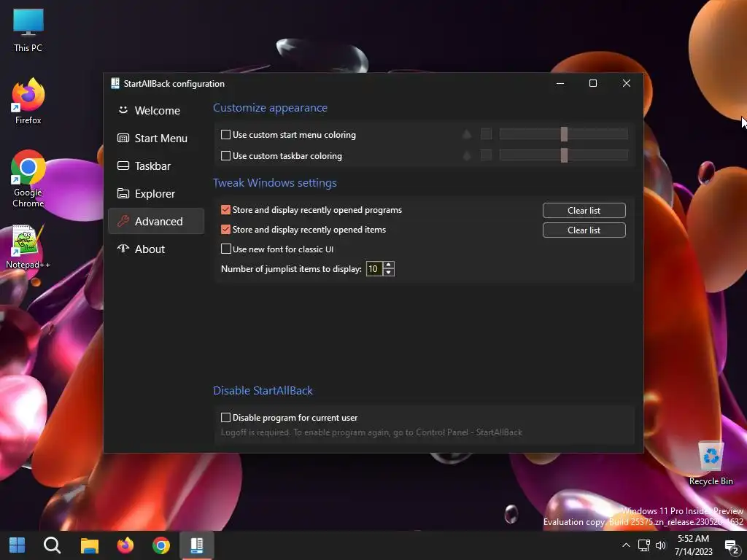Check Disable program for current user
Image resolution: width=747 pixels, height=560 pixels.
coord(225,418)
